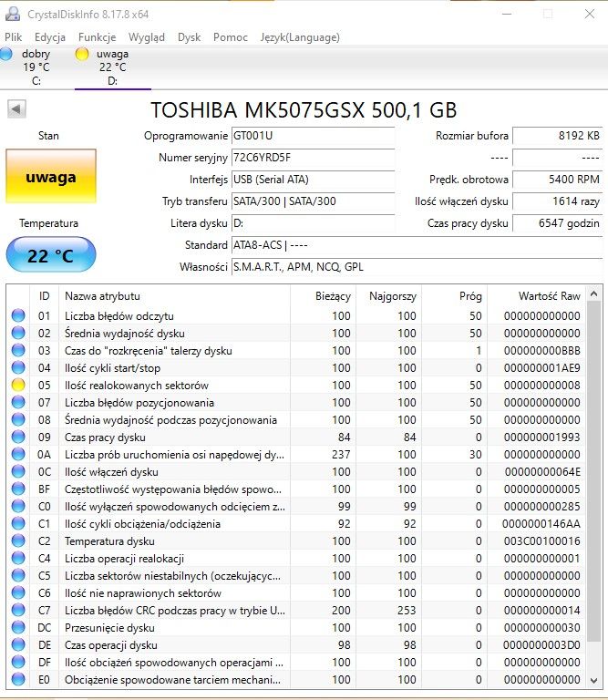Click status circle for attribute C0

18,506
